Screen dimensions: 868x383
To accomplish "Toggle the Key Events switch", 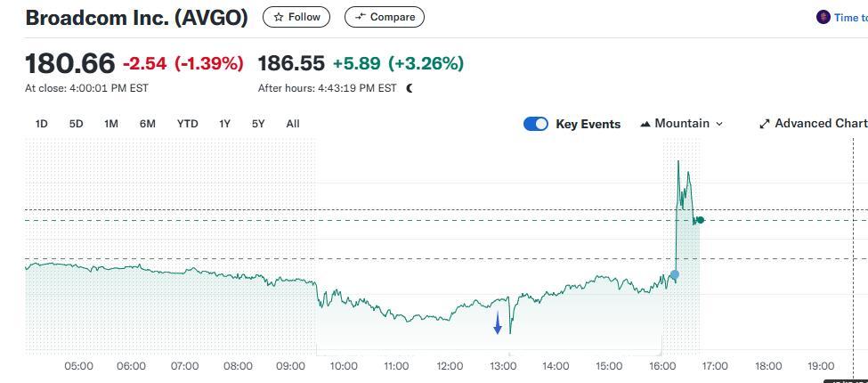I will [536, 124].
